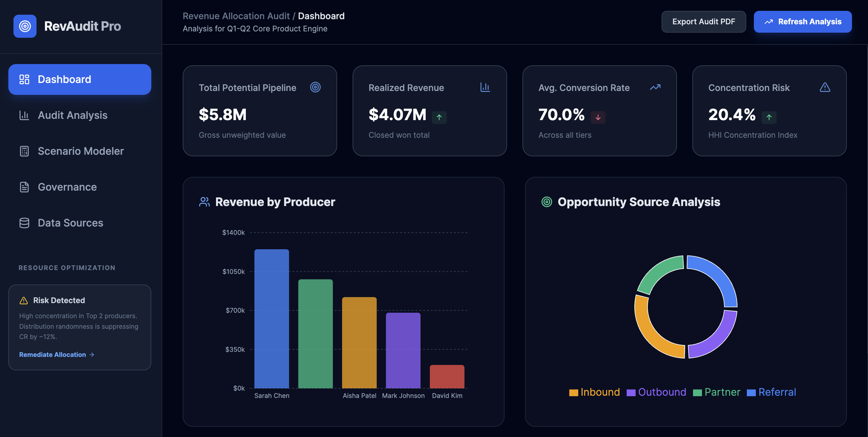The image size is (868, 437).
Task: Click the green up arrow beside 20.4%
Action: (769, 117)
